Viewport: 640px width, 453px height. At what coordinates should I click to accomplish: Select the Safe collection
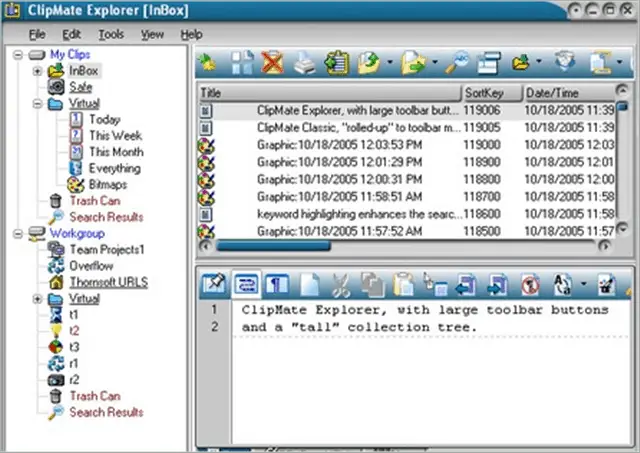80,87
